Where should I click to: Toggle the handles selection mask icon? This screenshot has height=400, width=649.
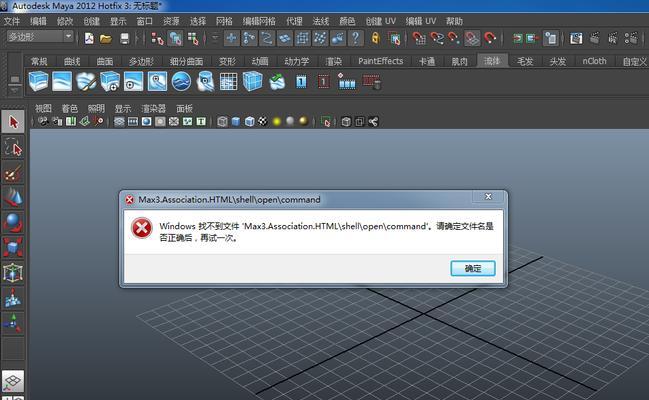click(x=231, y=39)
